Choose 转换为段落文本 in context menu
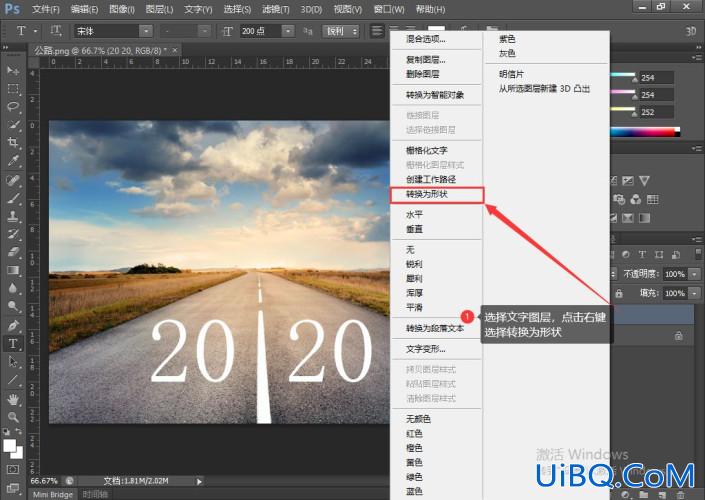The height and width of the screenshot is (500, 705). click(x=437, y=328)
